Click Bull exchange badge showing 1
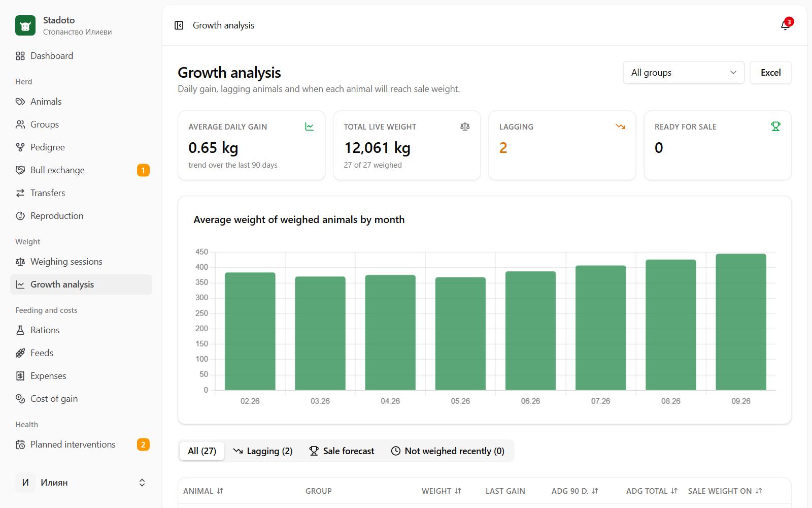 click(x=143, y=170)
